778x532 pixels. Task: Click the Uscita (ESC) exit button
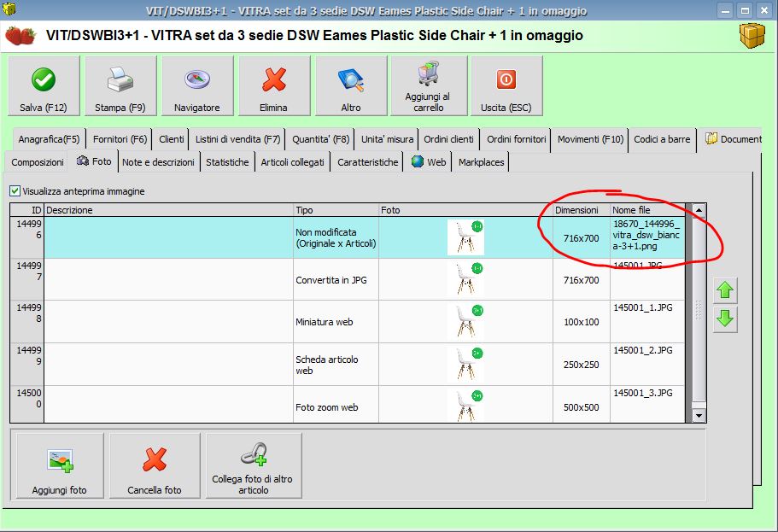(506, 86)
